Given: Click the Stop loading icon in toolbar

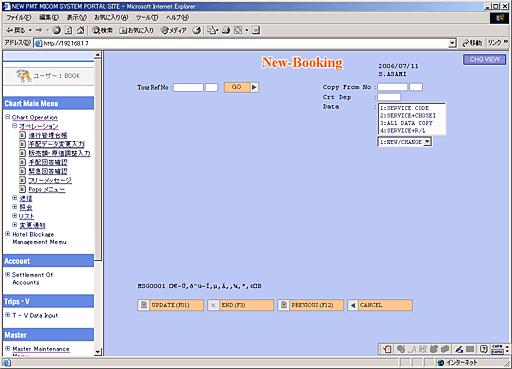Looking at the screenshot, I should pos(57,30).
